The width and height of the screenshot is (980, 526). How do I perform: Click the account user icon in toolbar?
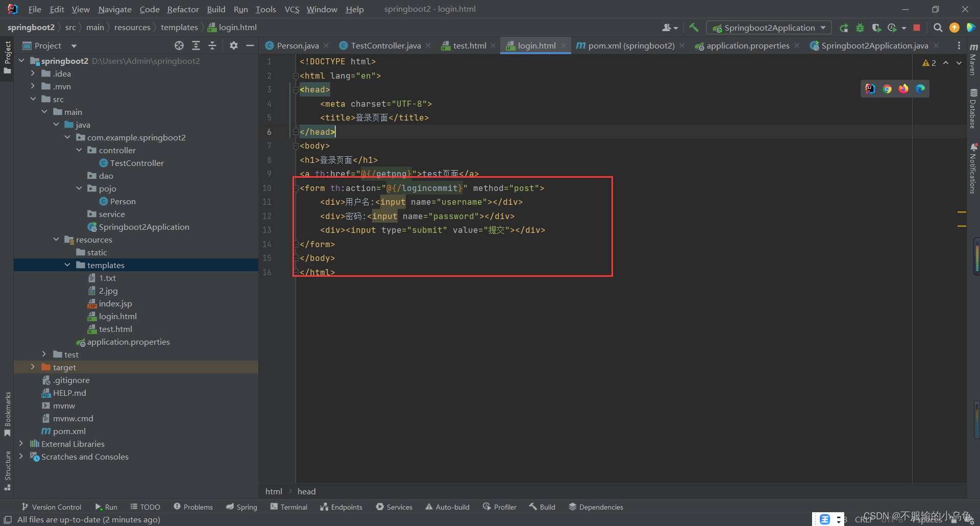(667, 28)
